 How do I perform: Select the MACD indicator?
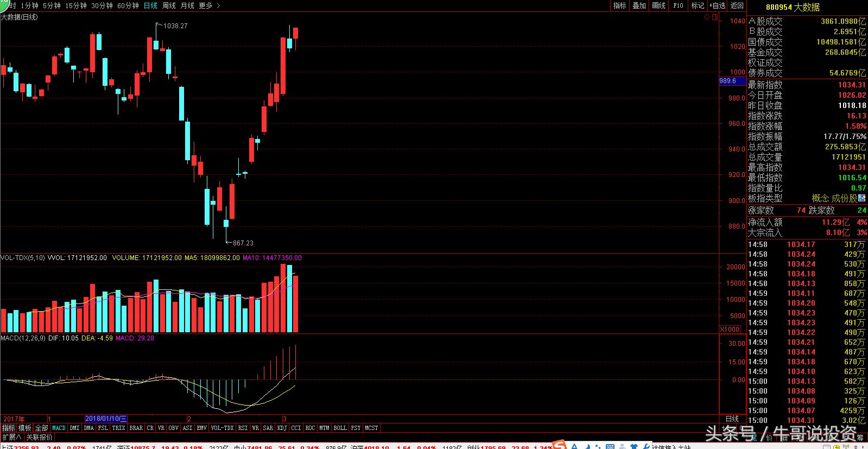pyautogui.click(x=59, y=428)
